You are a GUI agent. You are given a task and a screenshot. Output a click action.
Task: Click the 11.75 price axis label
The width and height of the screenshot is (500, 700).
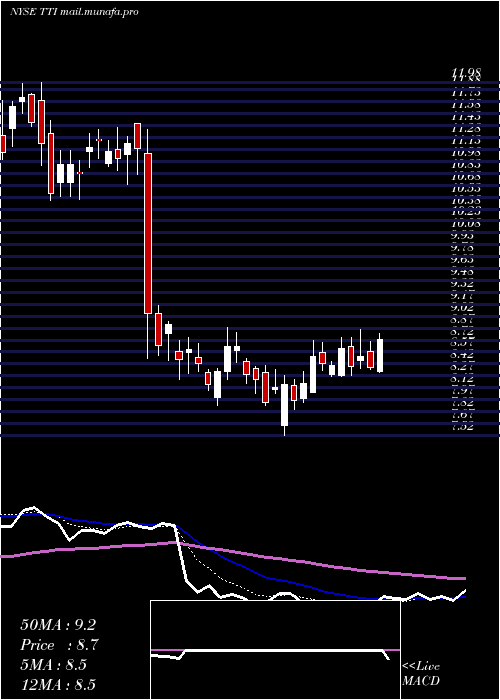click(x=466, y=93)
